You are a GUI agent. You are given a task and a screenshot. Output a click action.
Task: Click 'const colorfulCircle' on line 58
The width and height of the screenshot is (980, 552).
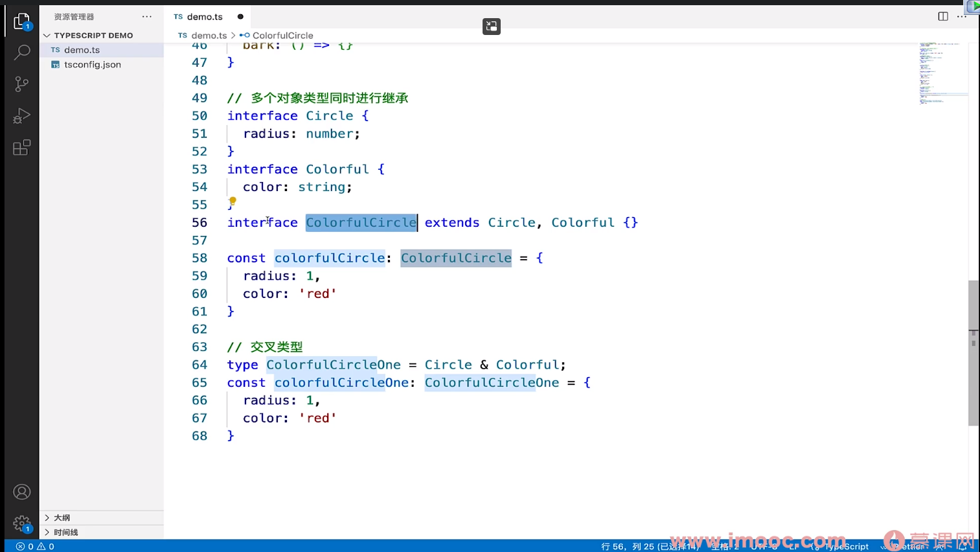tap(306, 258)
